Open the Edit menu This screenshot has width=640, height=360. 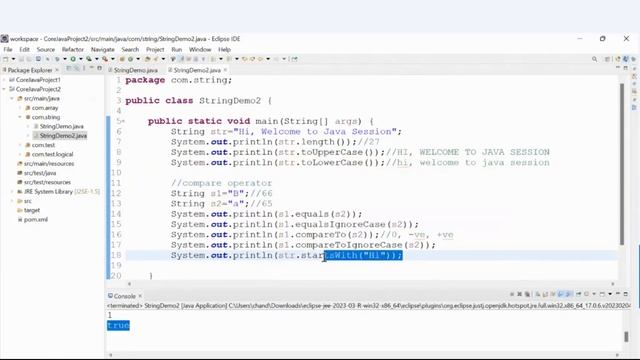point(24,49)
